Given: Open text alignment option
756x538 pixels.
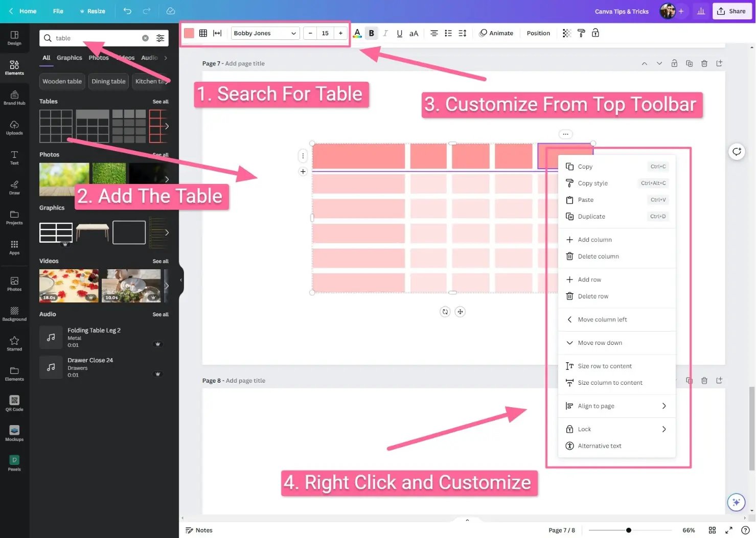Looking at the screenshot, I should tap(434, 33).
